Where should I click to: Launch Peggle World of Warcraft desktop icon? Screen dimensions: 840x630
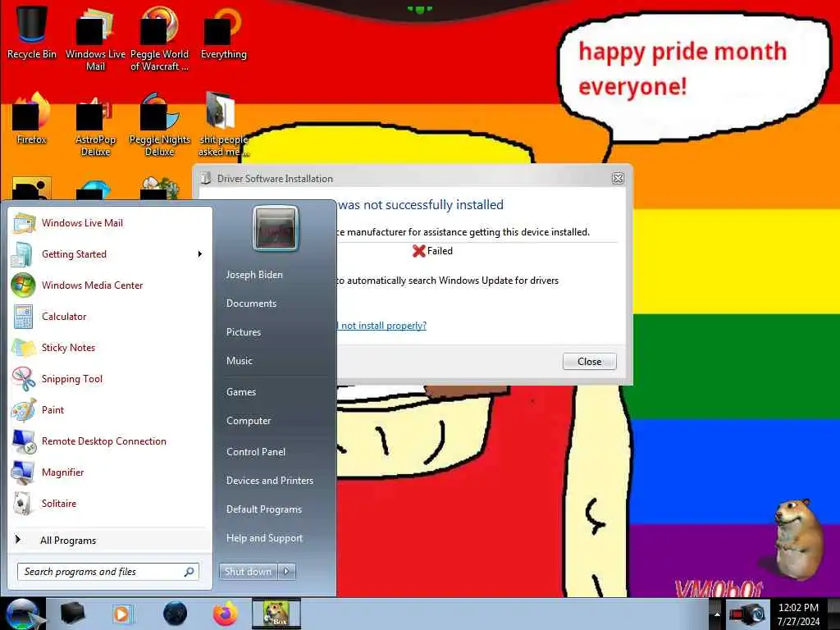159,38
